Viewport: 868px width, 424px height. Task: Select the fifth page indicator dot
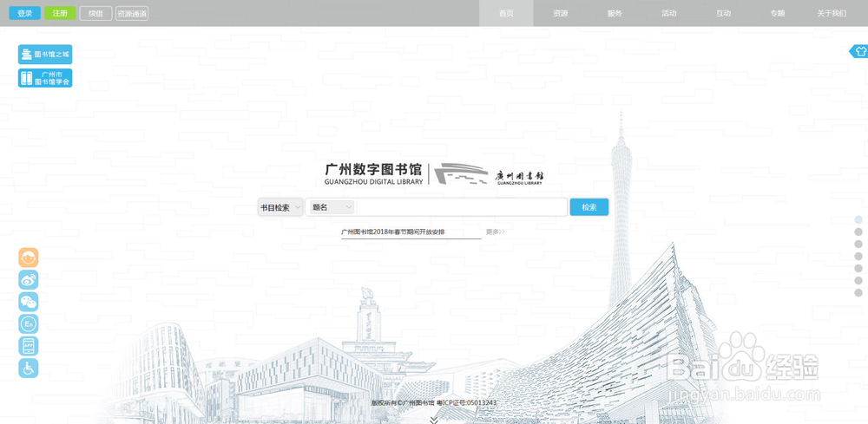[858, 268]
